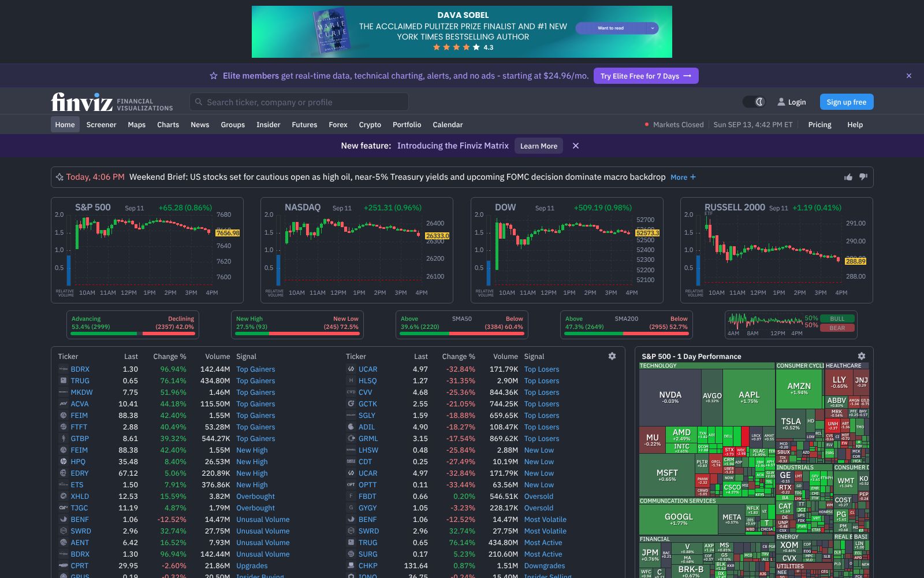Expand Weekend Brief with More +
Image resolution: width=924 pixels, height=578 pixels.
point(683,177)
